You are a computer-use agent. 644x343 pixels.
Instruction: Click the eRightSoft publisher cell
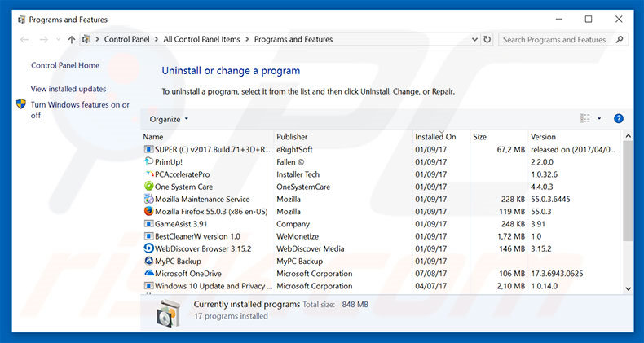(x=294, y=149)
